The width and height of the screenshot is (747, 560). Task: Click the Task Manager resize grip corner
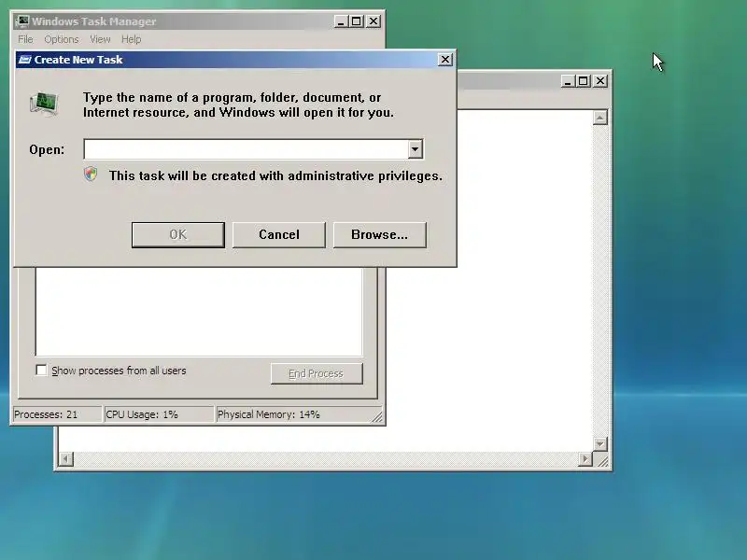377,417
